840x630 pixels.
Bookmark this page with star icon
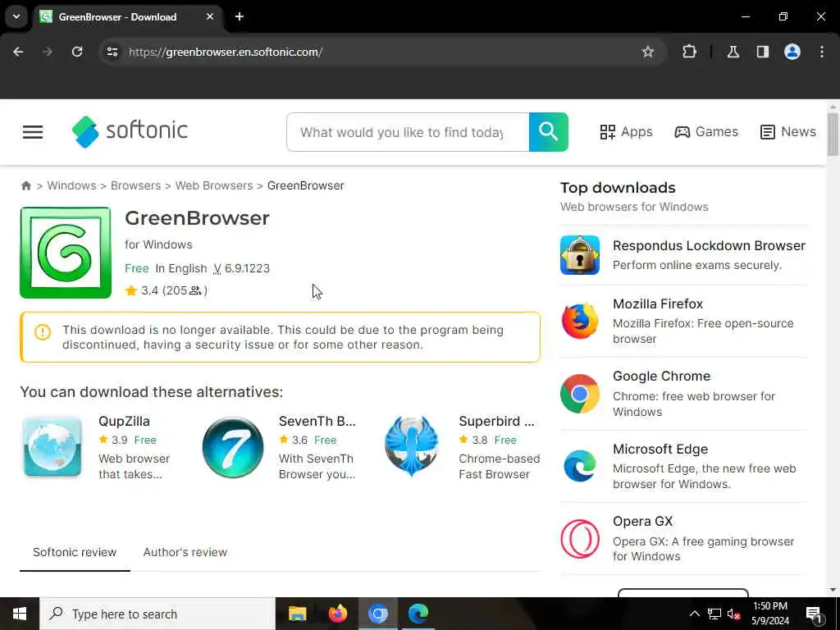point(648,52)
